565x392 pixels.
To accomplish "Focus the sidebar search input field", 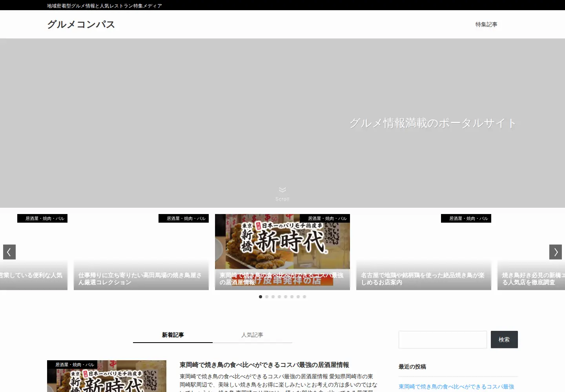I will [x=443, y=339].
